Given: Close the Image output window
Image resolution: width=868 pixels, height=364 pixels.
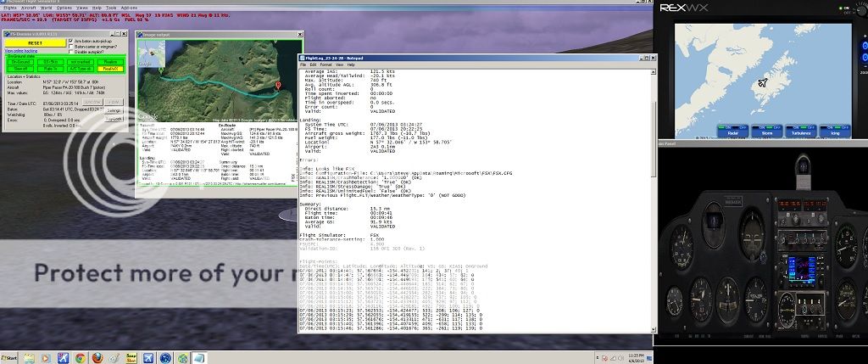Looking at the screenshot, I should point(299,35).
